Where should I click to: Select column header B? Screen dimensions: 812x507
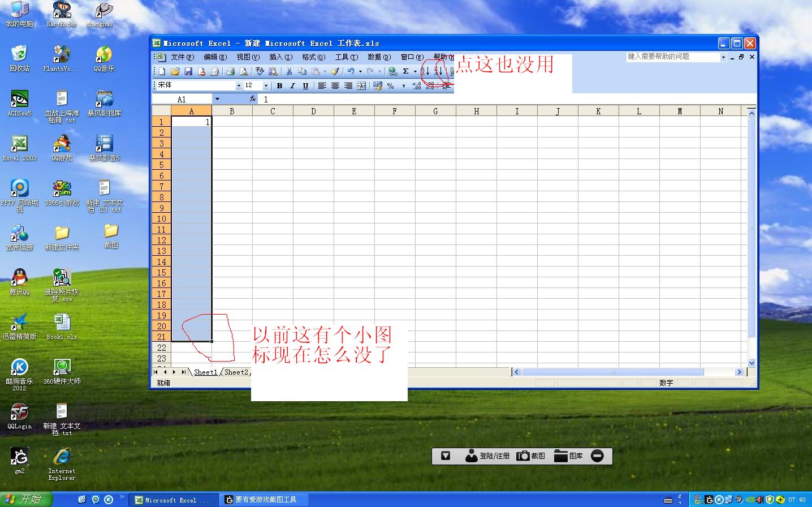(232, 111)
